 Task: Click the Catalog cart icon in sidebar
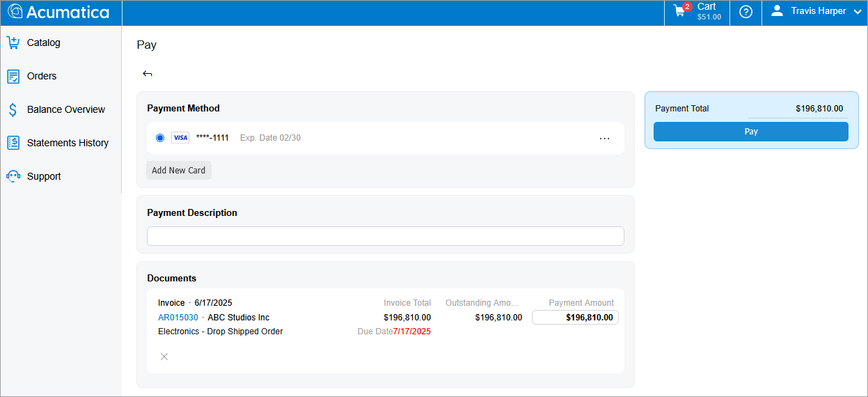[x=13, y=42]
